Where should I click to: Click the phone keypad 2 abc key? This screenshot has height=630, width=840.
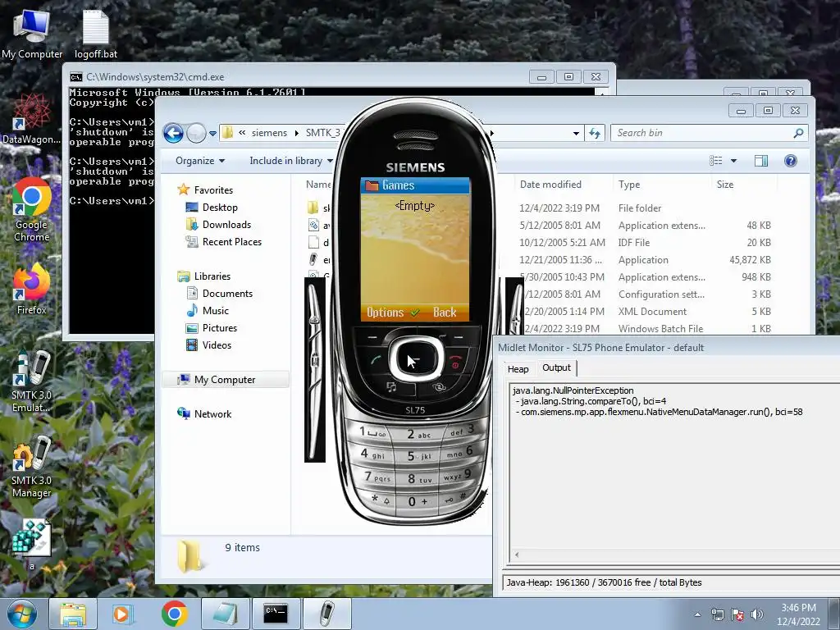pos(418,434)
